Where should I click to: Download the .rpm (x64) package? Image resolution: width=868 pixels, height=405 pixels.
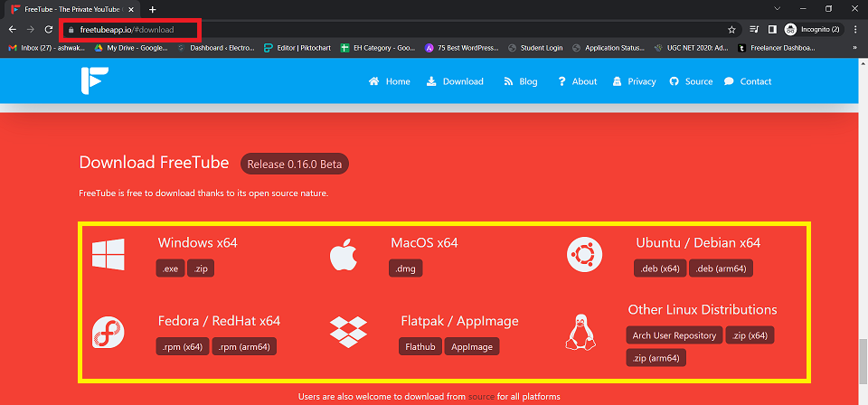pos(183,347)
